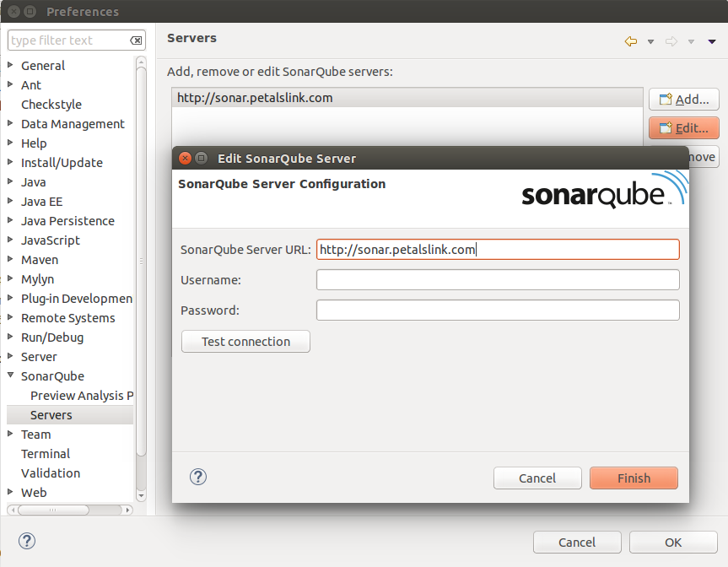728x567 pixels.
Task: Close the Edit SonarQube Server dialog
Action: pos(185,158)
